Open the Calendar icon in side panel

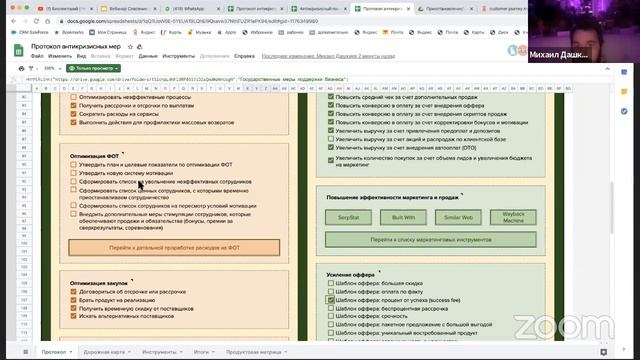(x=624, y=72)
